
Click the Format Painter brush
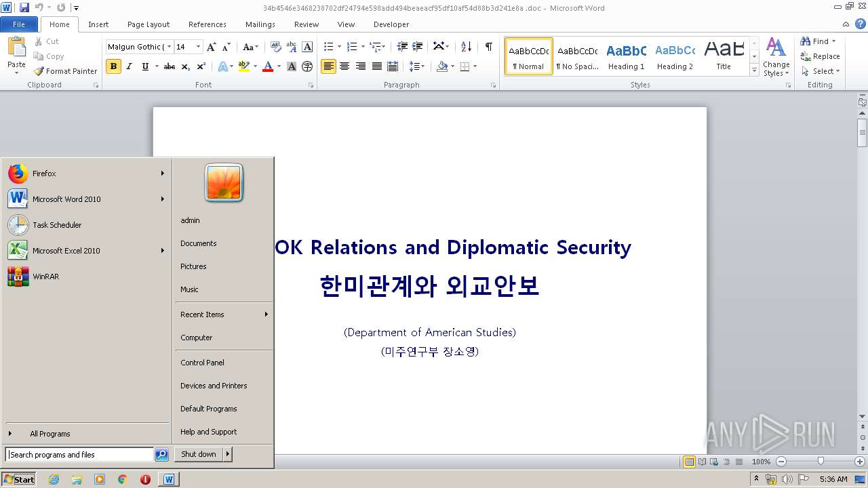65,71
